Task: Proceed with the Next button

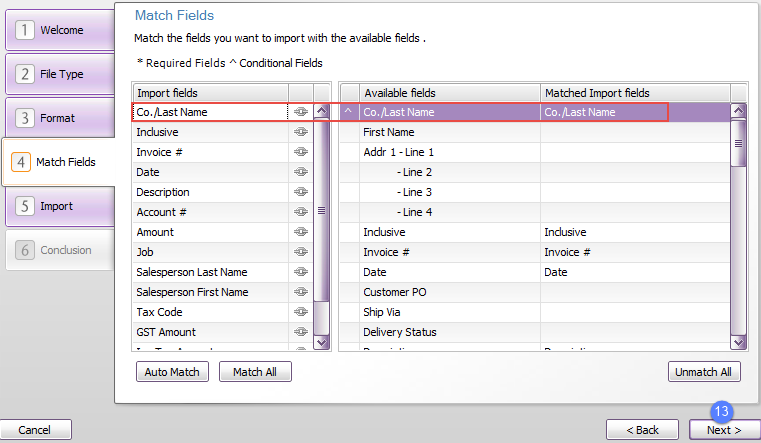Action: (x=723, y=430)
